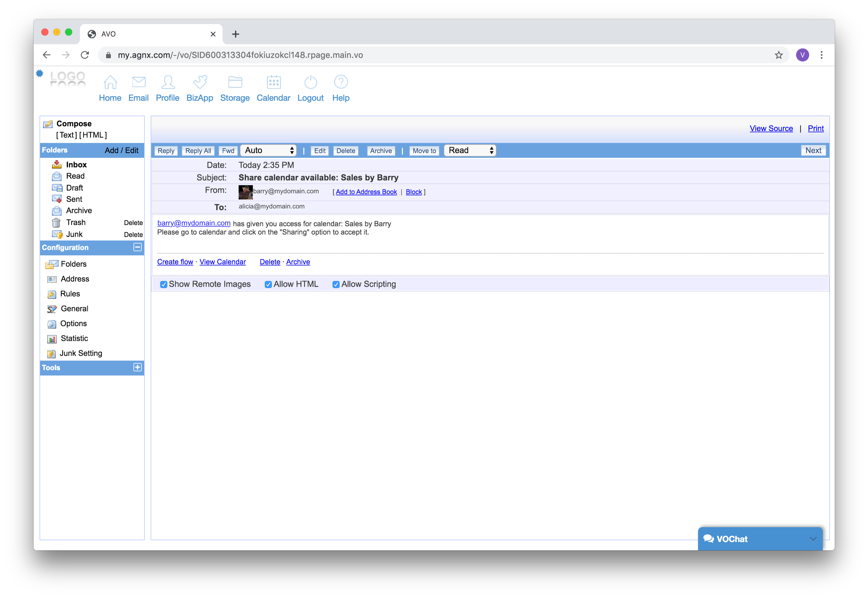868x598 pixels.
Task: Toggle the Allow HTML checkbox
Action: click(268, 284)
